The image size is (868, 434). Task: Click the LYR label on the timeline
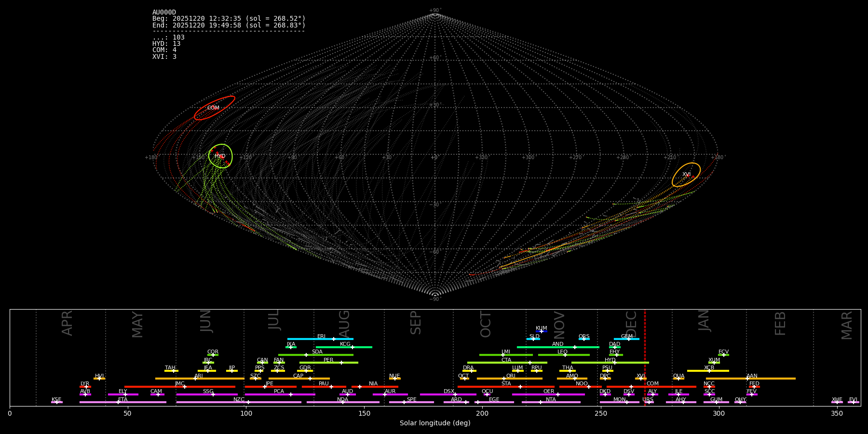coord(85,384)
